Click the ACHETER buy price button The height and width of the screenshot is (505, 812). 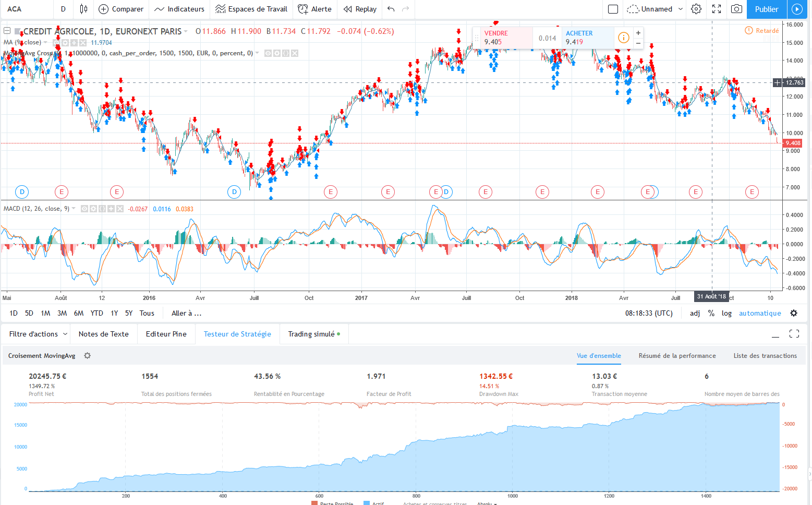[588, 38]
